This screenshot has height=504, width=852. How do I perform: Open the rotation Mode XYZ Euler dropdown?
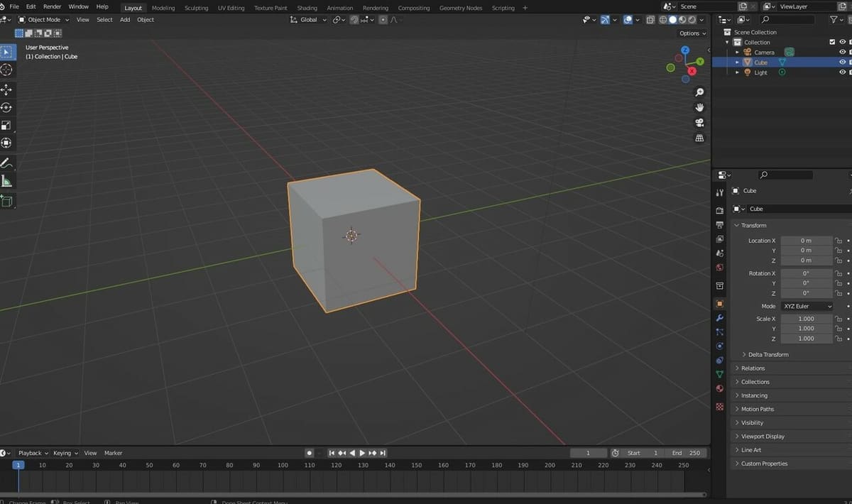(807, 306)
